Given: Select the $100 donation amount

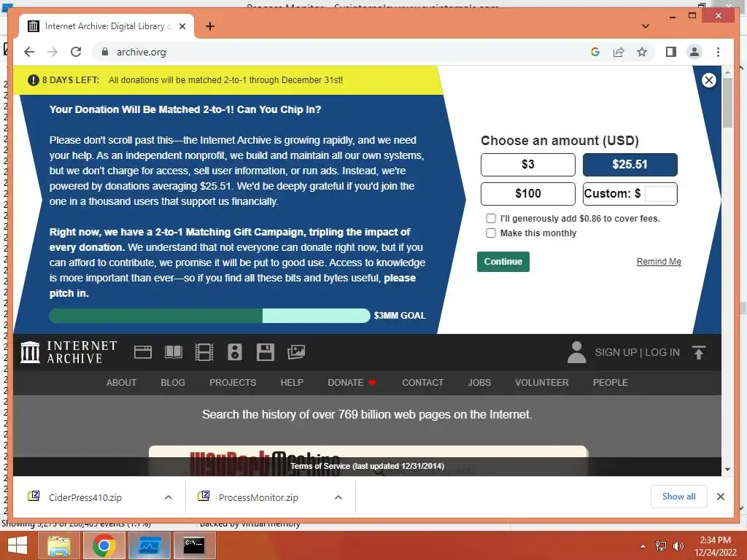Looking at the screenshot, I should pos(528,194).
